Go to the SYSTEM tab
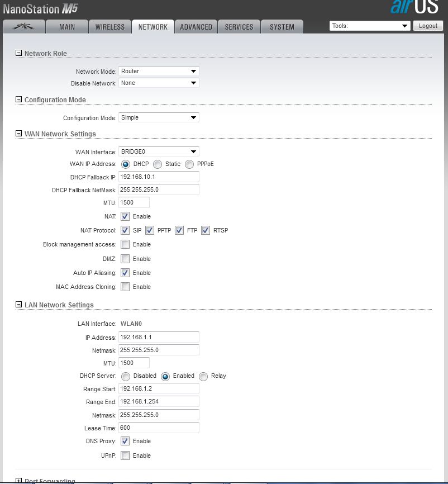448x484 pixels. pos(282,27)
